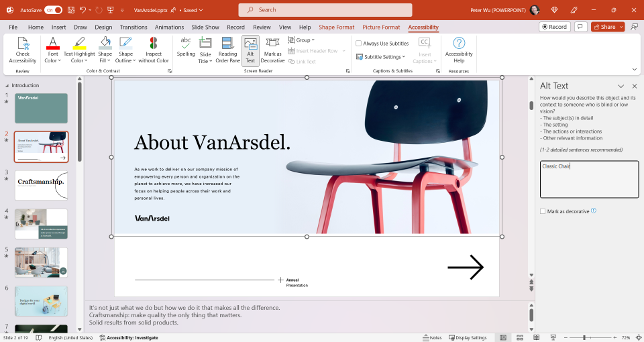
Task: Collapse the Introduction section in slide panel
Action: pyautogui.click(x=7, y=85)
